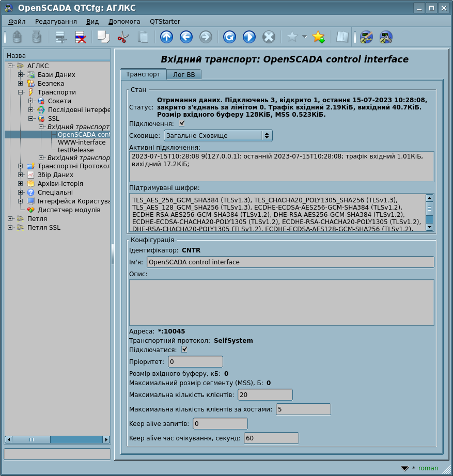Go forward with the right-arrow icon

coord(206,37)
